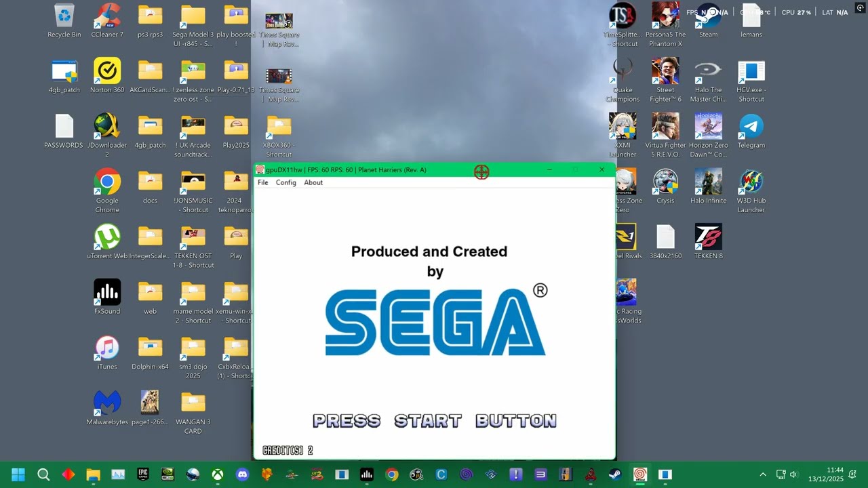This screenshot has width=868, height=488.
Task: Select the TEKKEN 8 shortcut
Action: point(708,242)
